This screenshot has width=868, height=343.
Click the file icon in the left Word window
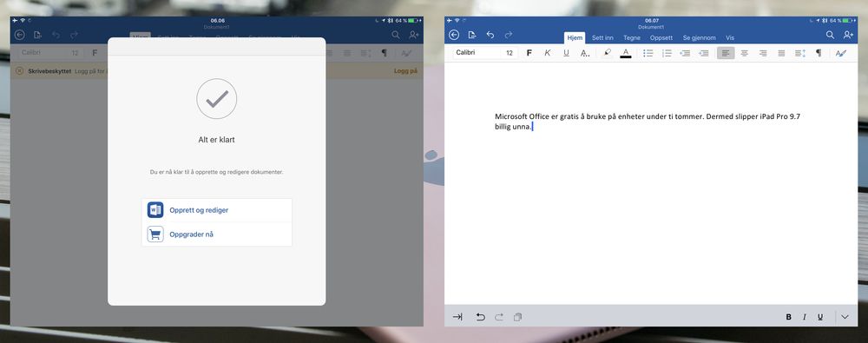(x=37, y=35)
